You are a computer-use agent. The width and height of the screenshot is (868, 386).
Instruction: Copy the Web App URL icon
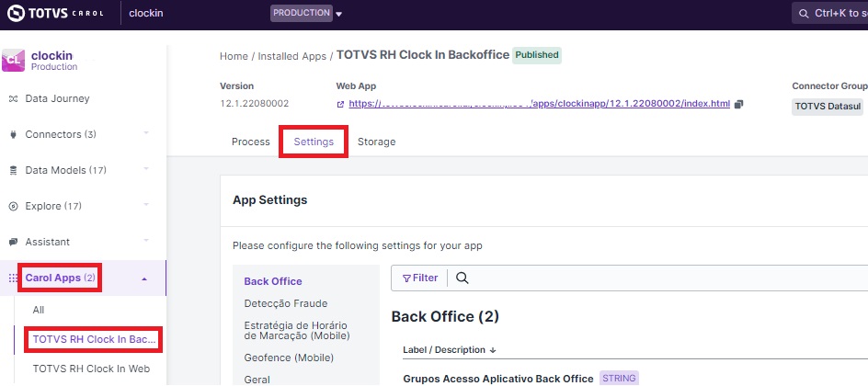(738, 104)
